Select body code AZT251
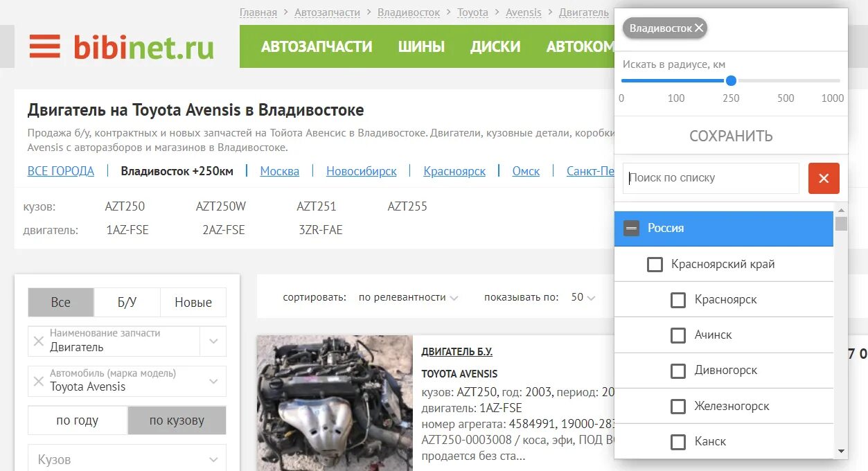Viewport: 868px width, 471px height. 317,206
